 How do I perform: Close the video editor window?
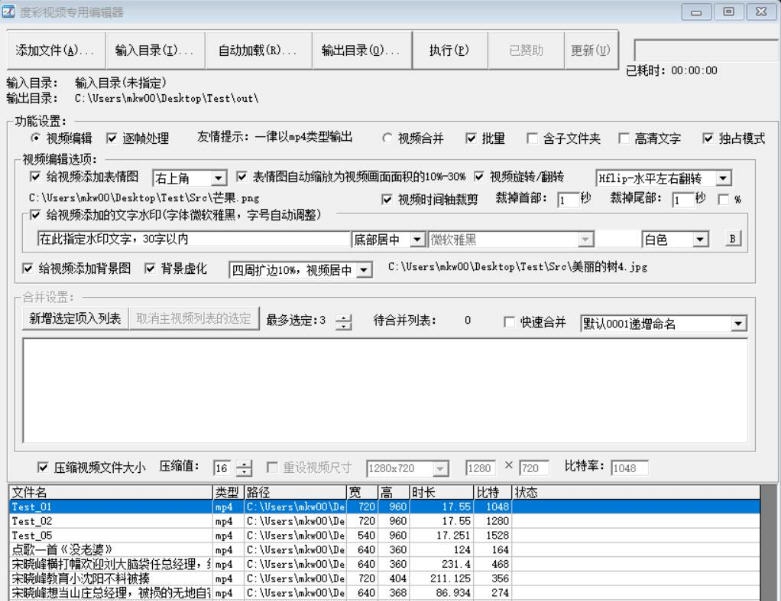(x=761, y=11)
